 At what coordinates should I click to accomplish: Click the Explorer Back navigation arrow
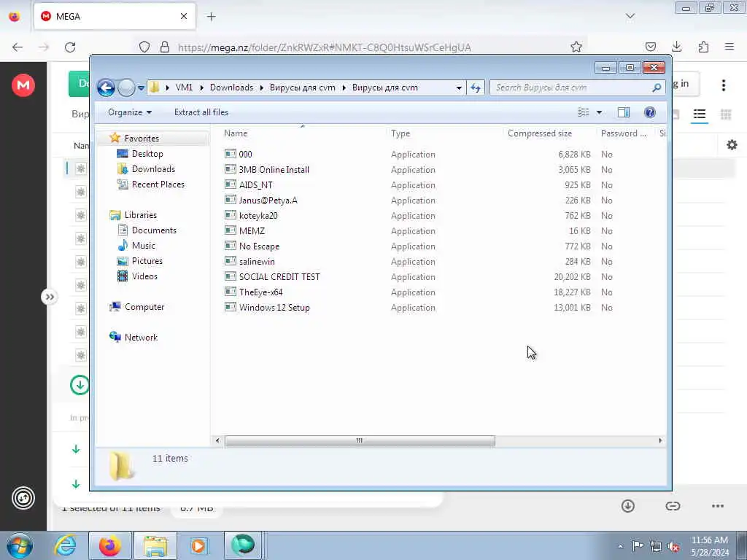pos(106,87)
